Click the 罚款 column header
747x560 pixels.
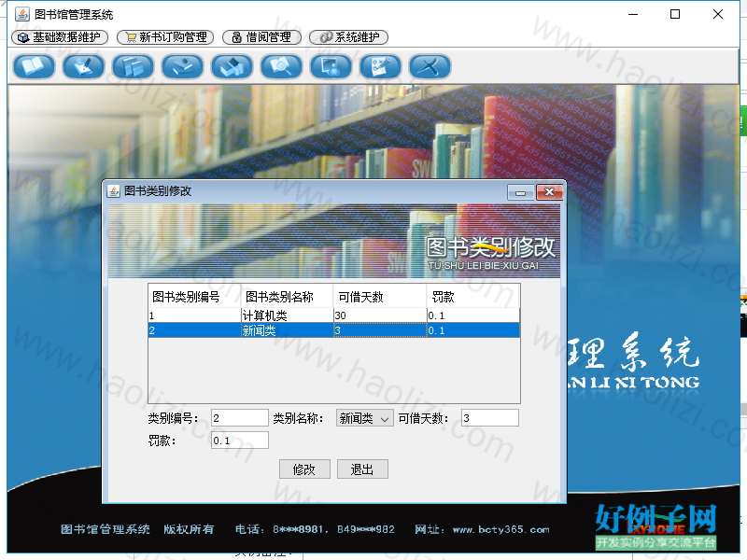[x=473, y=297]
